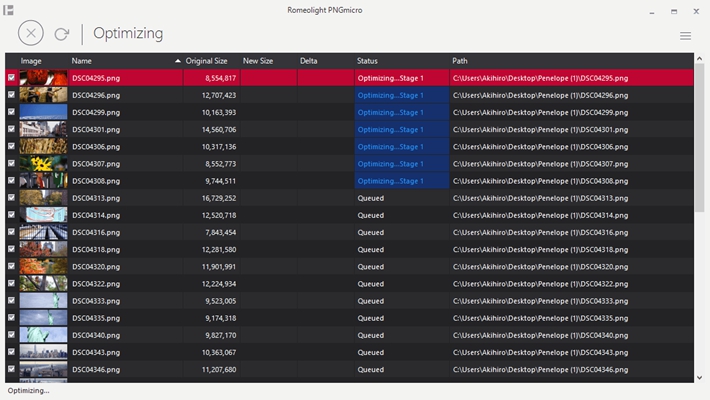Viewport: 710px width, 400px height.
Task: Toggle the checkbox for DSC04333.png
Action: tap(12, 300)
